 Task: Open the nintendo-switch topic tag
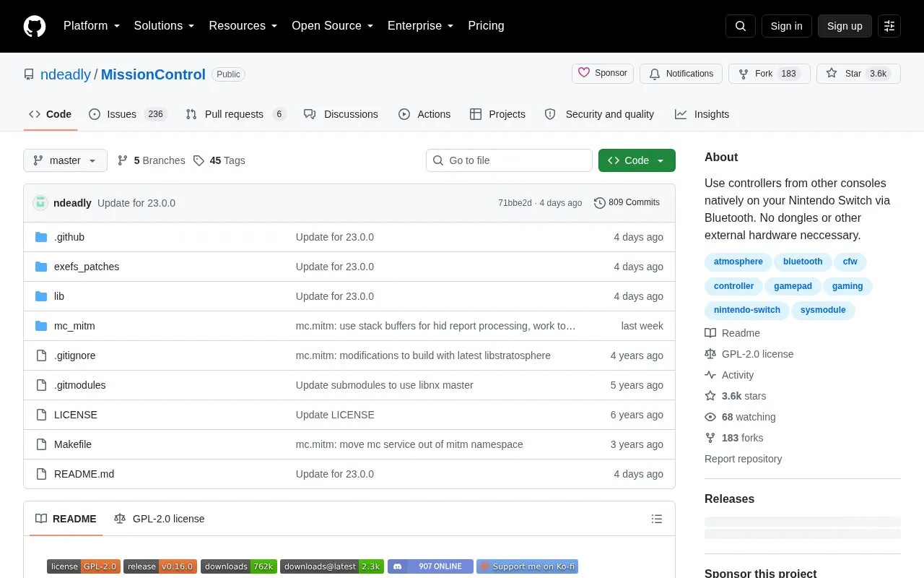click(x=747, y=310)
